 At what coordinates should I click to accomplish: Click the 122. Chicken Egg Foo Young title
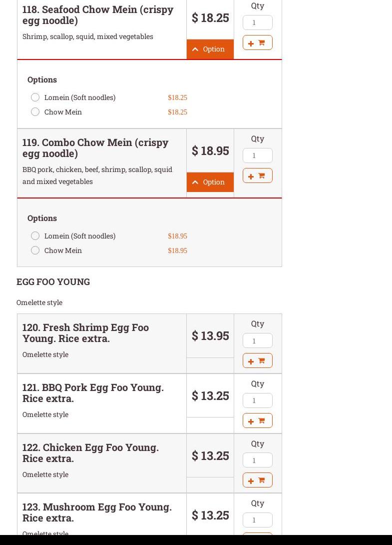click(x=90, y=452)
